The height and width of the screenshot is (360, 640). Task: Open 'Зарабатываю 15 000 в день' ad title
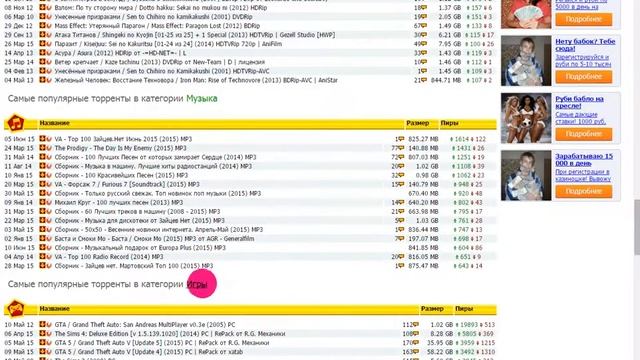coord(584,160)
